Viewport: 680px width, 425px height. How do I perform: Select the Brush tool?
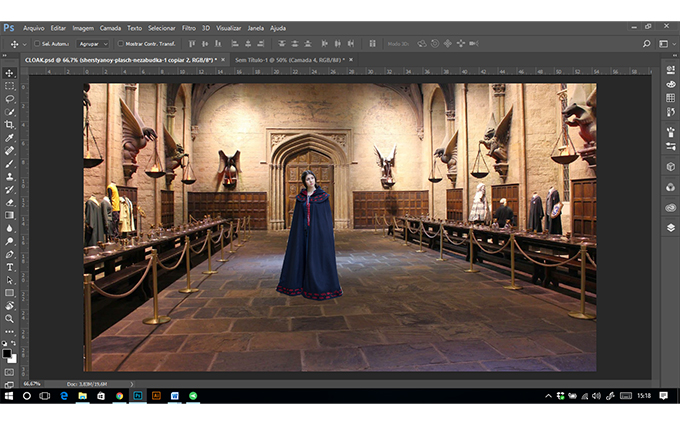[9, 163]
